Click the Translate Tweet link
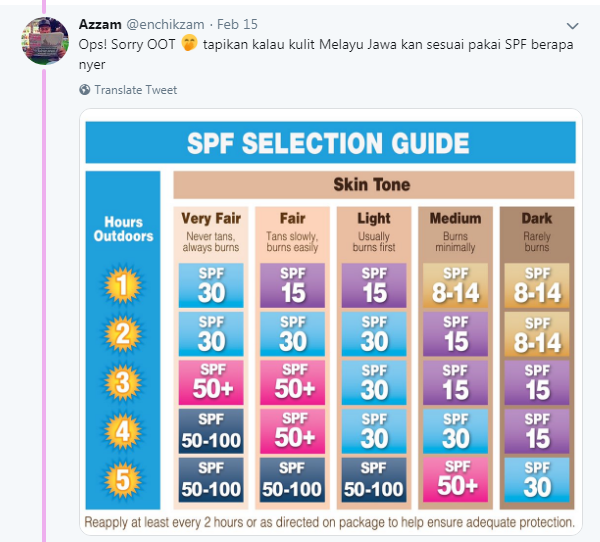600x542 pixels. tap(135, 90)
